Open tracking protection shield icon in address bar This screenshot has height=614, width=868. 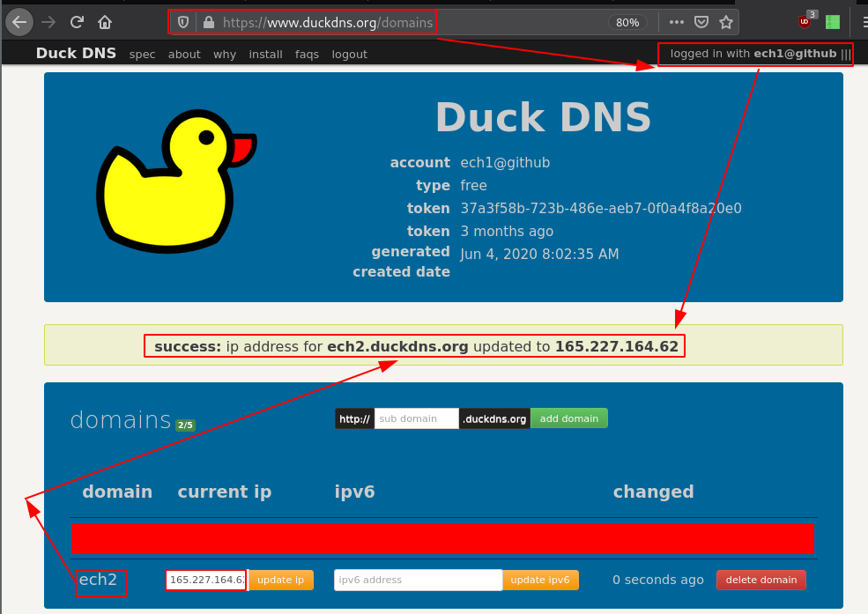tap(183, 22)
